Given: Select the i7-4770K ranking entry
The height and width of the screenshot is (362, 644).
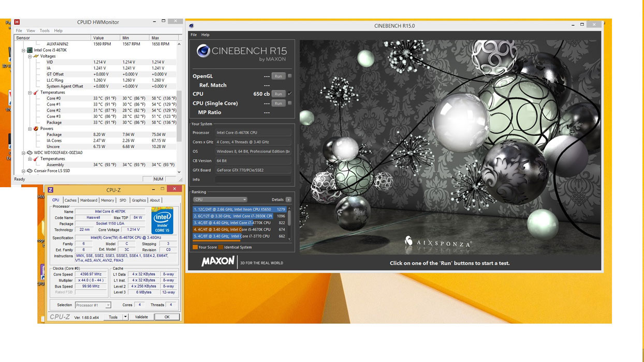Looking at the screenshot, I should tap(232, 223).
